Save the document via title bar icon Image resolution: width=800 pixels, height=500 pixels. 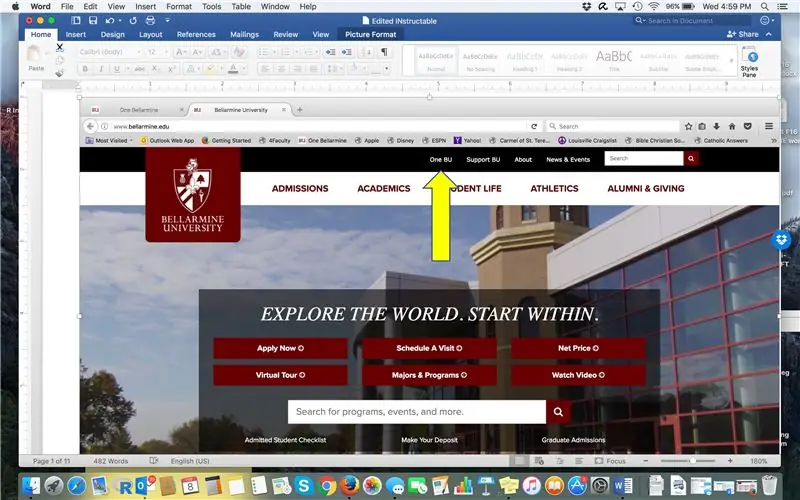[x=93, y=20]
